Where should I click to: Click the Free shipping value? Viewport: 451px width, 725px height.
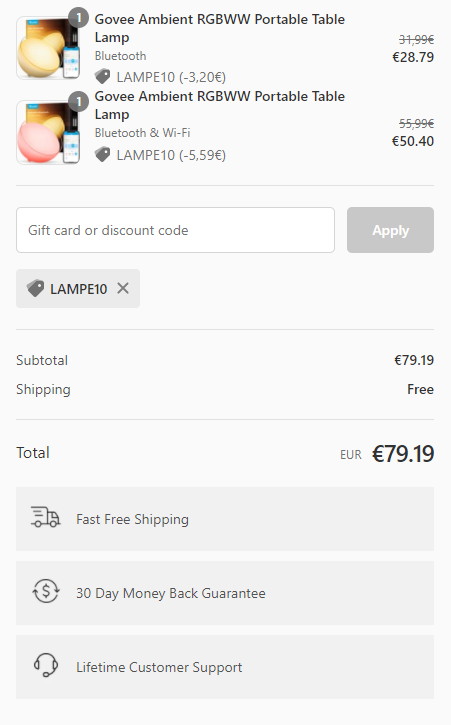[420, 389]
